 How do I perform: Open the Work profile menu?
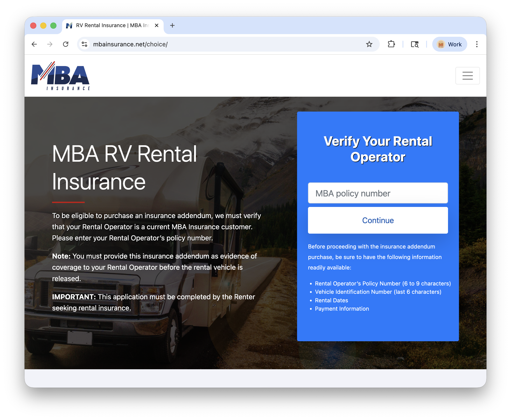tap(449, 44)
